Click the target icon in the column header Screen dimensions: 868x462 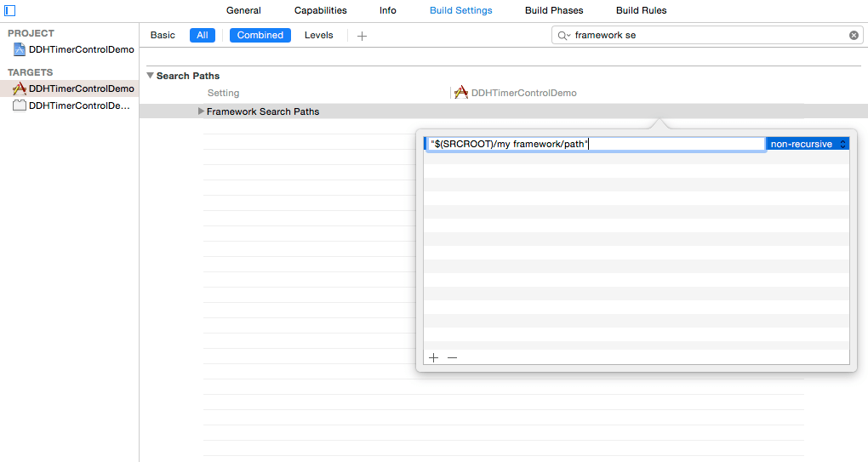[x=461, y=93]
